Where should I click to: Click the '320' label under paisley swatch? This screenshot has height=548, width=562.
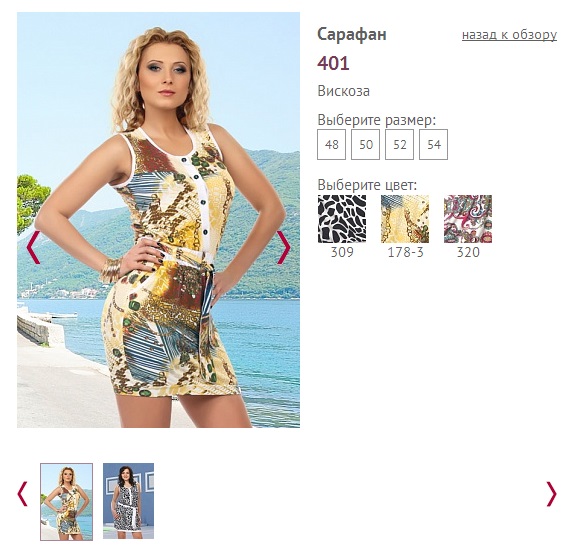[x=468, y=252]
